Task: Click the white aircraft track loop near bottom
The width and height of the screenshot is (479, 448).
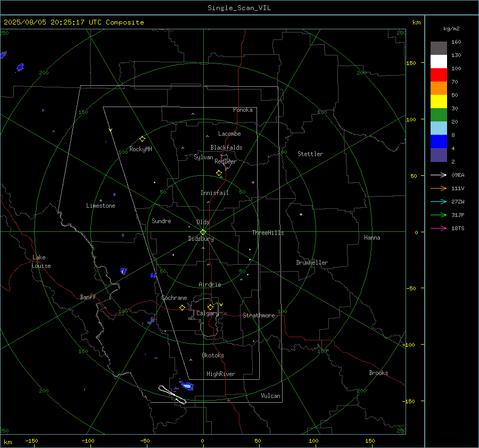Action: pyautogui.click(x=172, y=395)
